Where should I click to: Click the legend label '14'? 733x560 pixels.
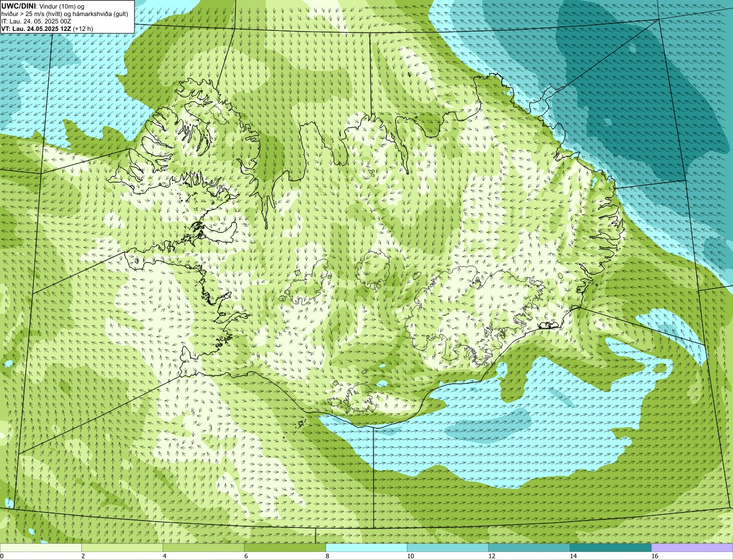click(573, 556)
